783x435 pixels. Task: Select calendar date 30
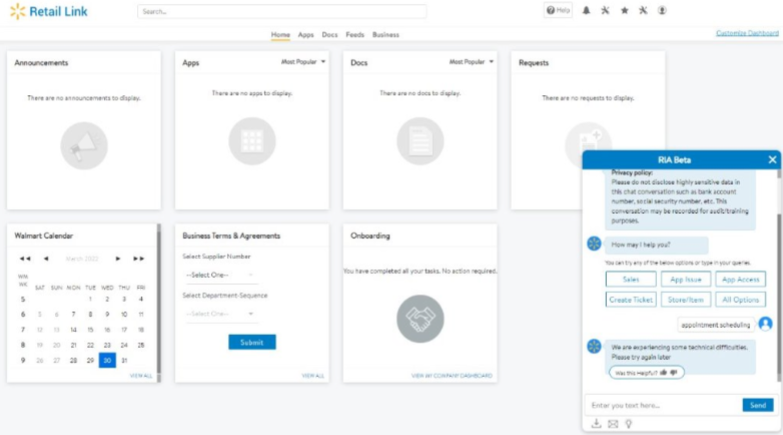tap(107, 360)
